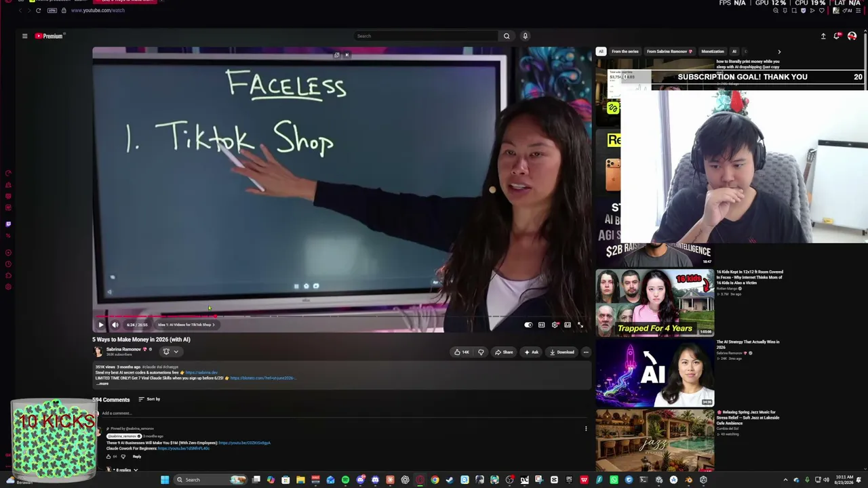
Task: Click the browser address bar URL
Action: pos(98,10)
